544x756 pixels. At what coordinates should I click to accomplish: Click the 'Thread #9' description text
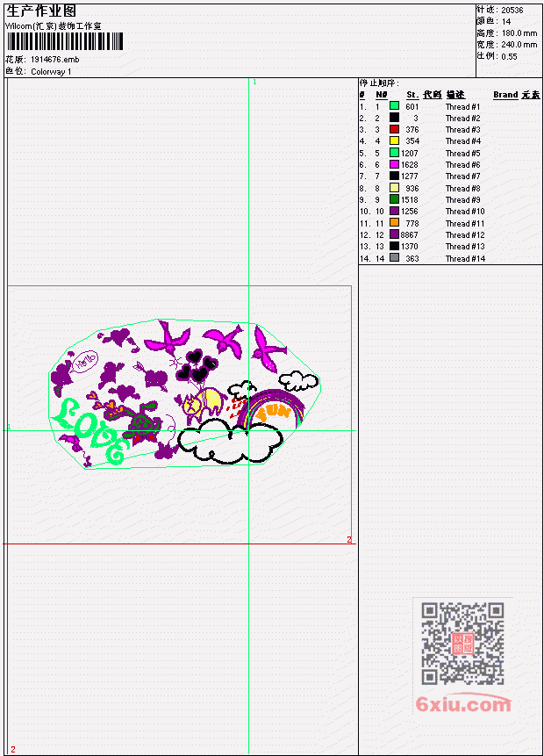click(462, 199)
